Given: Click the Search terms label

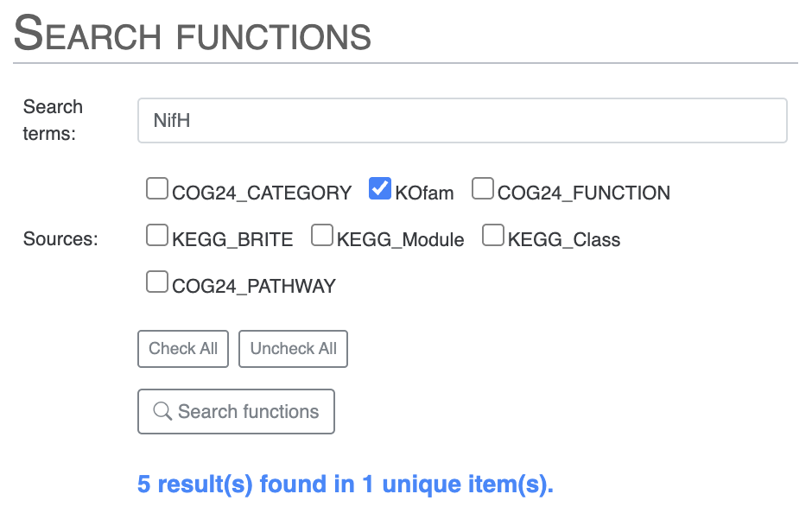Looking at the screenshot, I should pyautogui.click(x=53, y=120).
